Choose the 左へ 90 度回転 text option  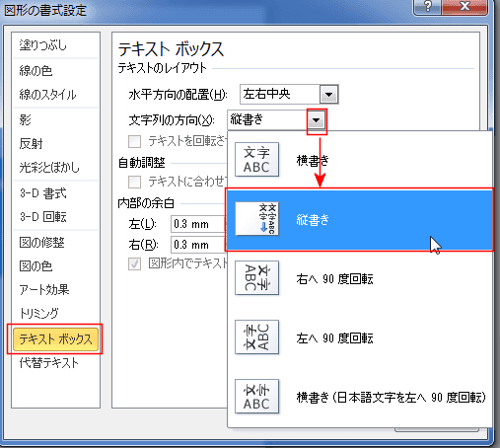tap(334, 338)
